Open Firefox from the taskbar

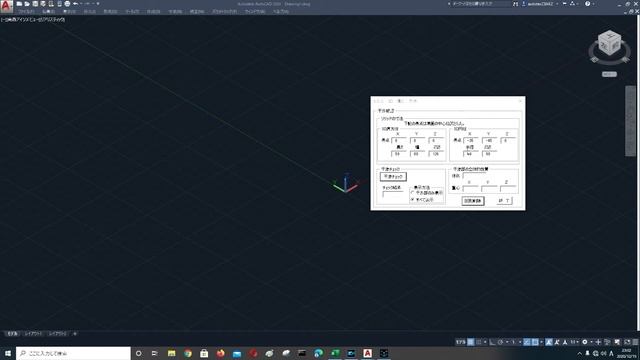[x=220, y=353]
